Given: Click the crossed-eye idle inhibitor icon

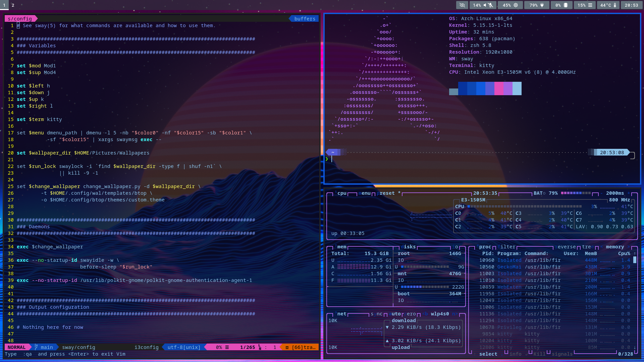Looking at the screenshot, I should [x=462, y=5].
